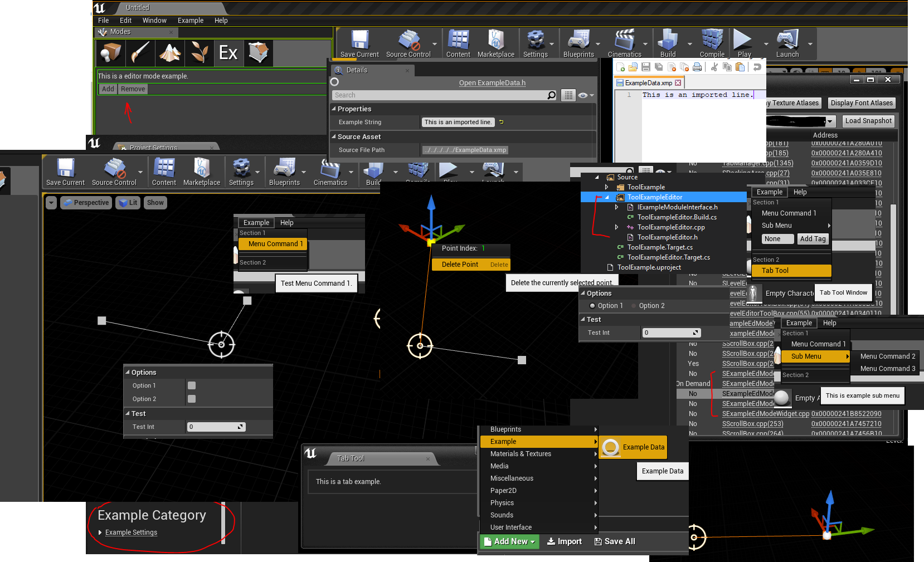Click the SScrollBox.cpp(253) source link
924x562 pixels.
752,424
